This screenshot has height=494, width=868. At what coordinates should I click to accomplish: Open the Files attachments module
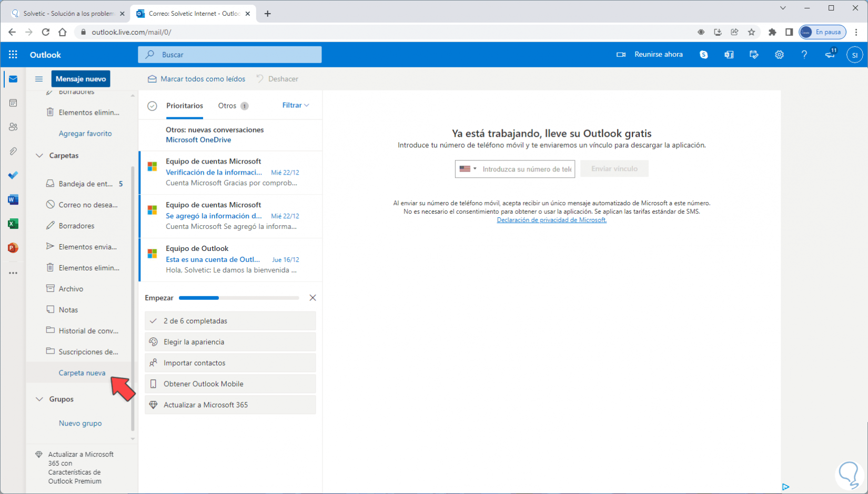[13, 151]
